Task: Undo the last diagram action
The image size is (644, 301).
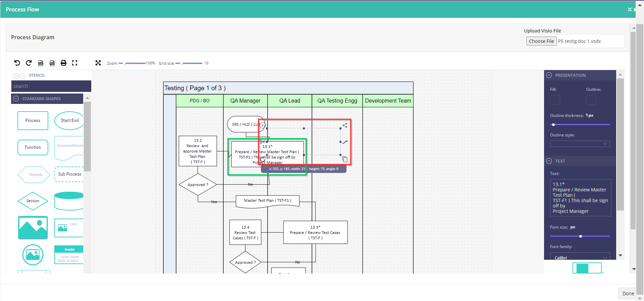Action: [17, 63]
